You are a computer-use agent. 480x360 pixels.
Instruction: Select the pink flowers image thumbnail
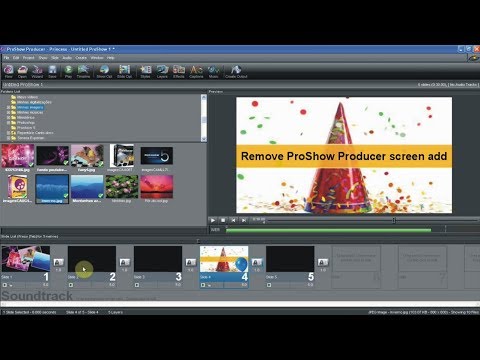pyautogui.click(x=121, y=187)
